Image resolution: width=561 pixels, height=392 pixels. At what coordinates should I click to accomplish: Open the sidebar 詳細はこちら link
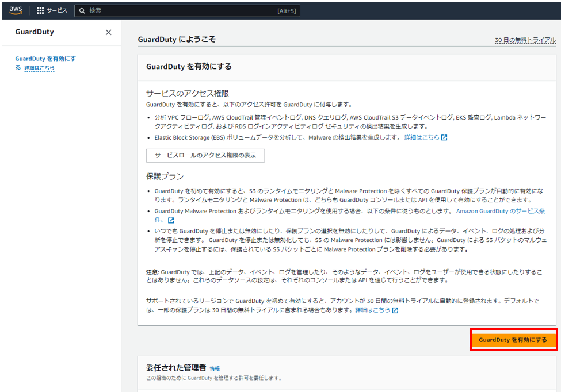point(39,68)
